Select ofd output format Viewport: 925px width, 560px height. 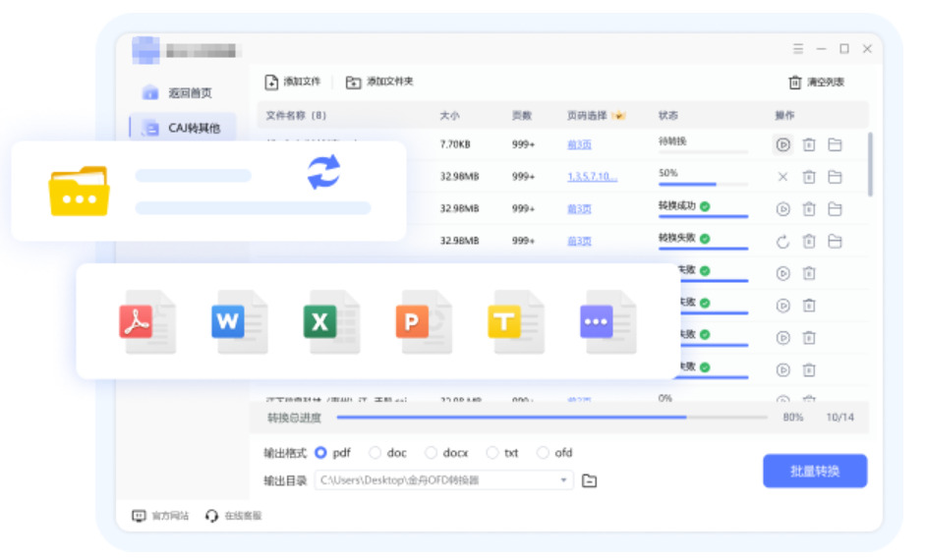click(x=543, y=453)
